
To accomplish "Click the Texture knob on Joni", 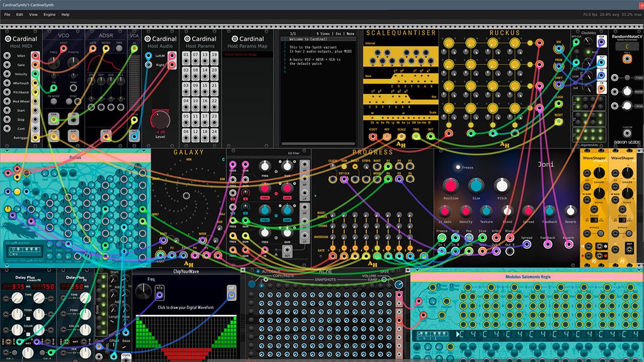I will 486,211.
